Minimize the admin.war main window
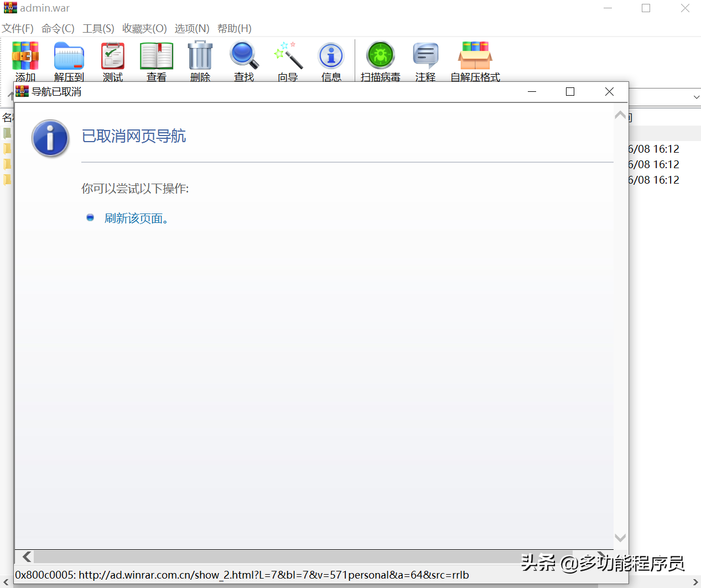 607,8
